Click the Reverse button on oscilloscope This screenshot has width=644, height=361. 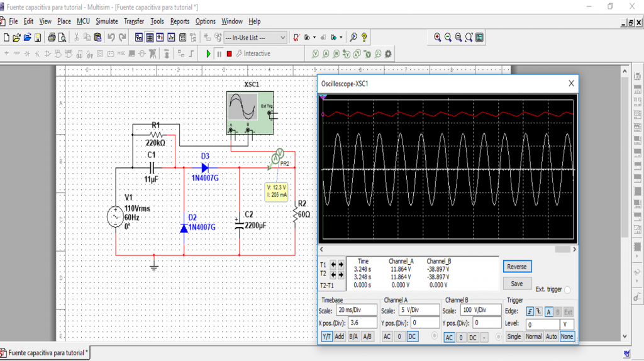pos(517,267)
